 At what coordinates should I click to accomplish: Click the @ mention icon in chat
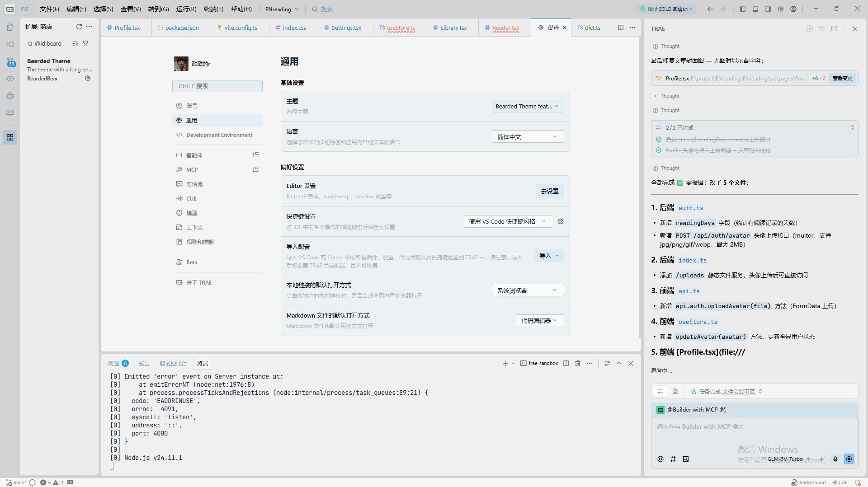pyautogui.click(x=660, y=459)
